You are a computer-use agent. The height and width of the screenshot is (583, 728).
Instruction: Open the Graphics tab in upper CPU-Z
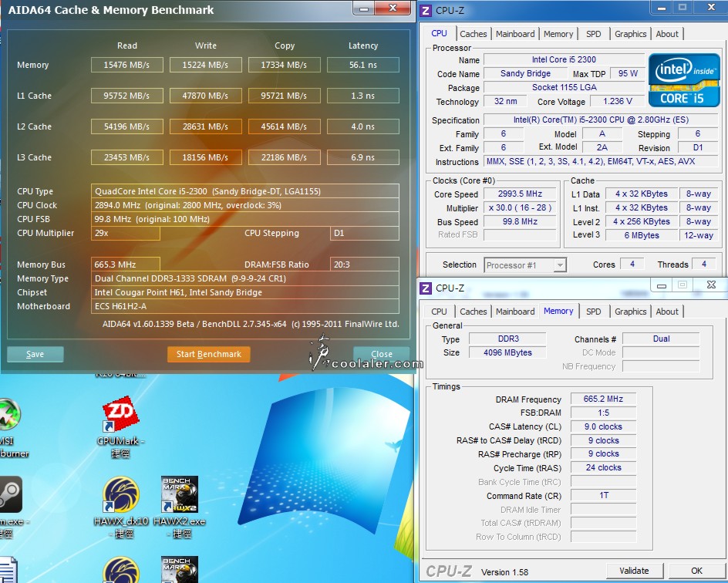tap(630, 34)
